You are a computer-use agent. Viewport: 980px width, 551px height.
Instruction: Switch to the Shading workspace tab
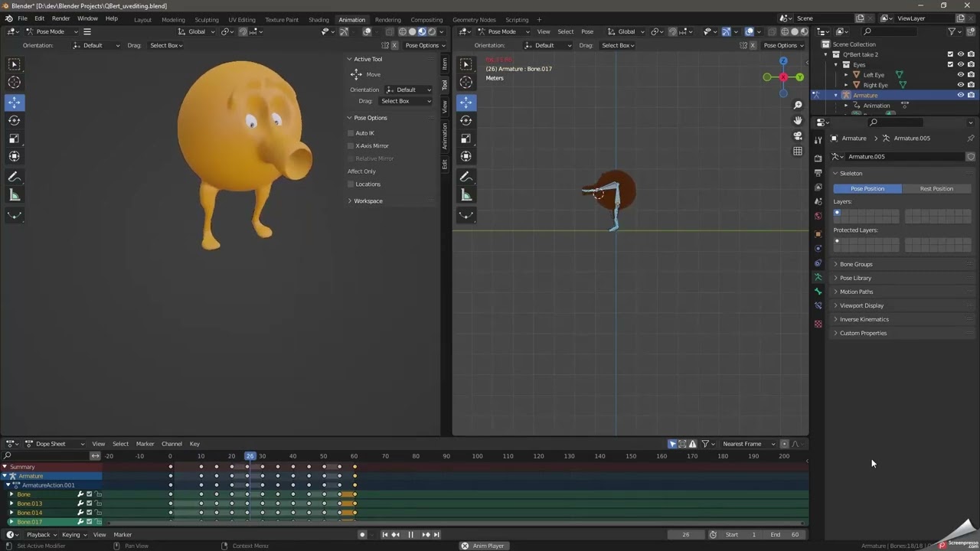(x=318, y=19)
